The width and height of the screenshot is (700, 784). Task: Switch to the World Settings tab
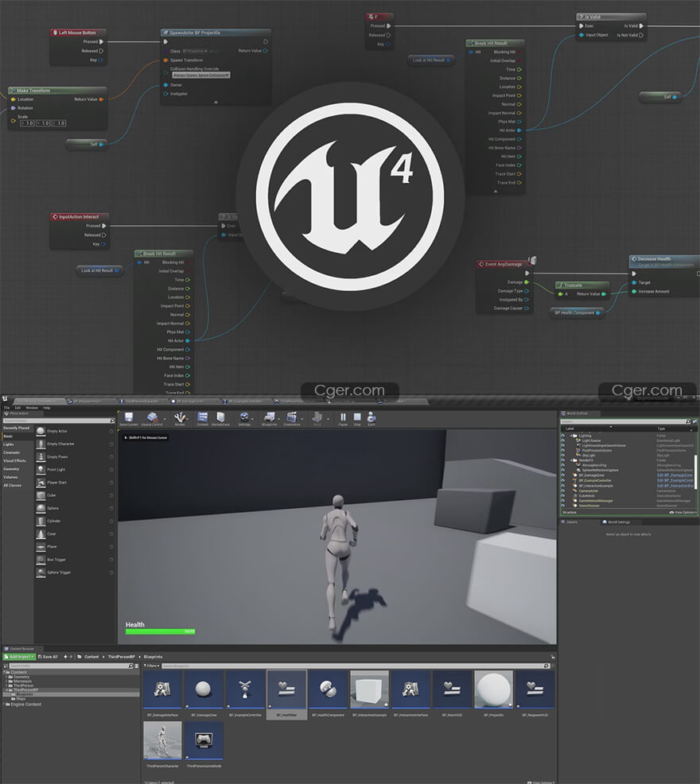[x=616, y=522]
